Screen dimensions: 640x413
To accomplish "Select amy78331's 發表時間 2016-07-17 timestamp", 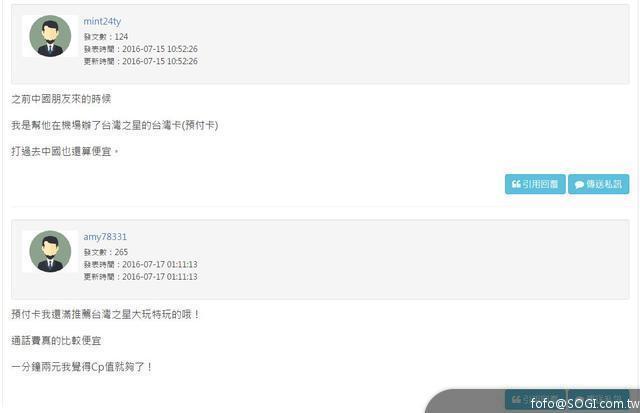I will (x=160, y=264).
